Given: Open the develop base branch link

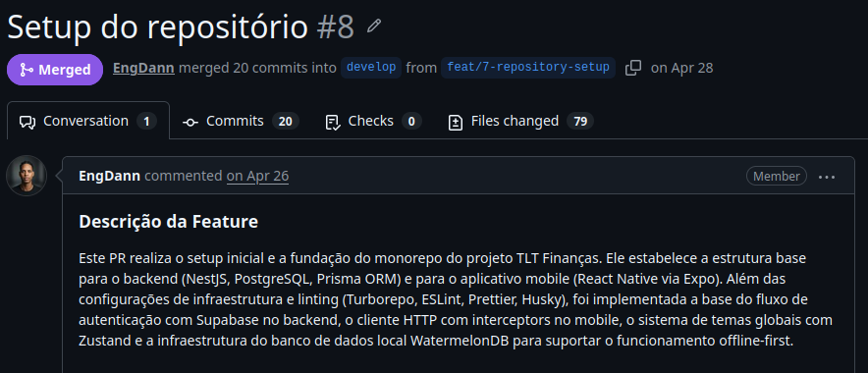Looking at the screenshot, I should 371,68.
